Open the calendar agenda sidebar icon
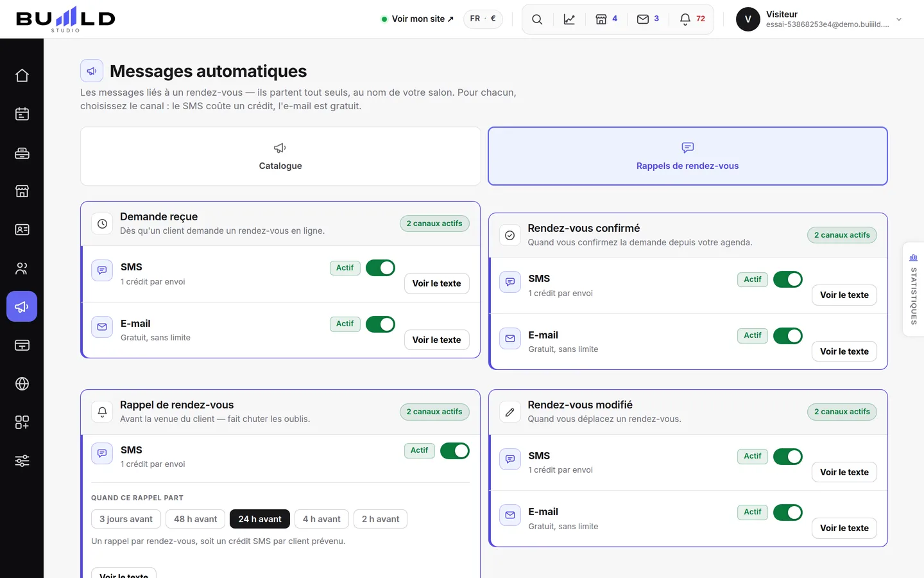The width and height of the screenshot is (924, 578). click(22, 114)
